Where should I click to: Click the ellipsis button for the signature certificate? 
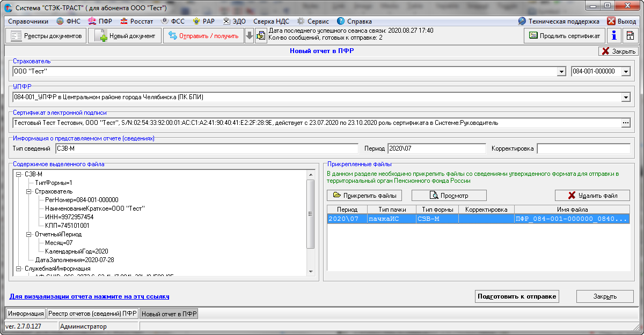tap(626, 123)
